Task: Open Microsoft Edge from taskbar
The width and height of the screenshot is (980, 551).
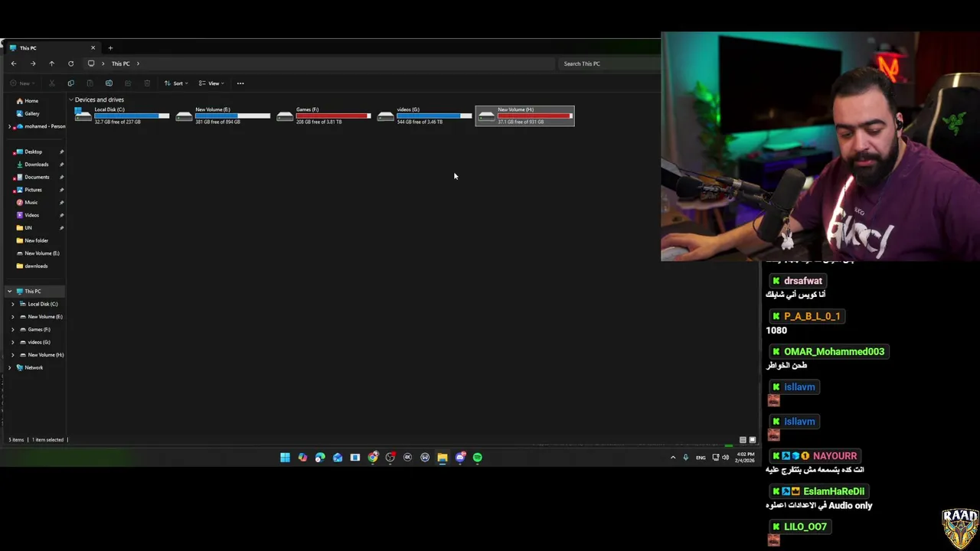Action: click(320, 458)
